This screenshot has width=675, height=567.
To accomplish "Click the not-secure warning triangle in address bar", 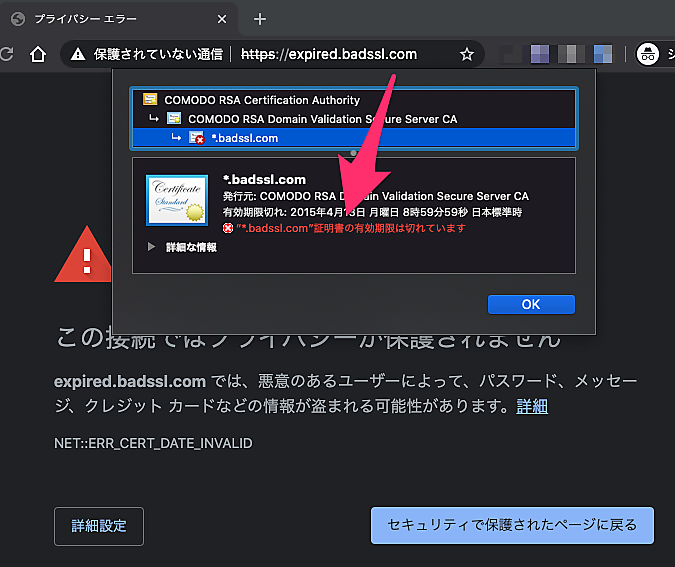I will click(x=78, y=54).
